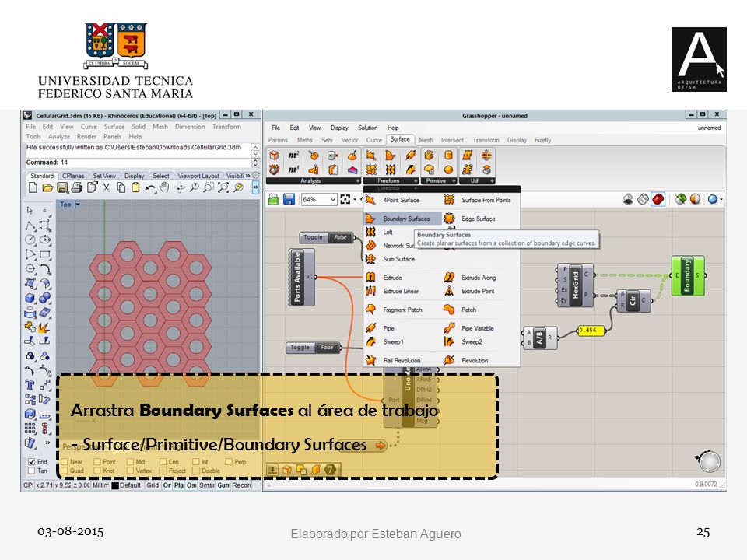The width and height of the screenshot is (747, 560).
Task: Click the Undo arrow icon in Rhino
Action: tap(150, 188)
